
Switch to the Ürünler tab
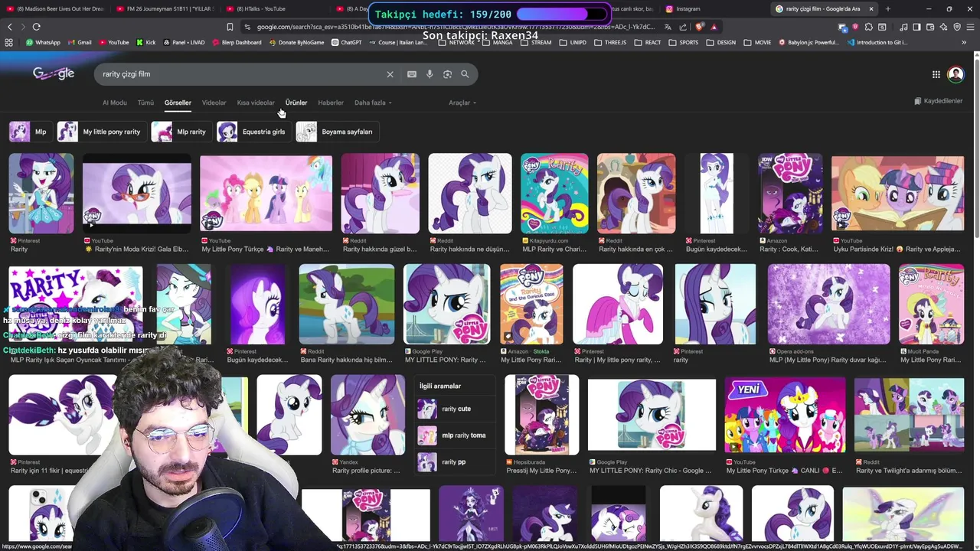pos(296,103)
